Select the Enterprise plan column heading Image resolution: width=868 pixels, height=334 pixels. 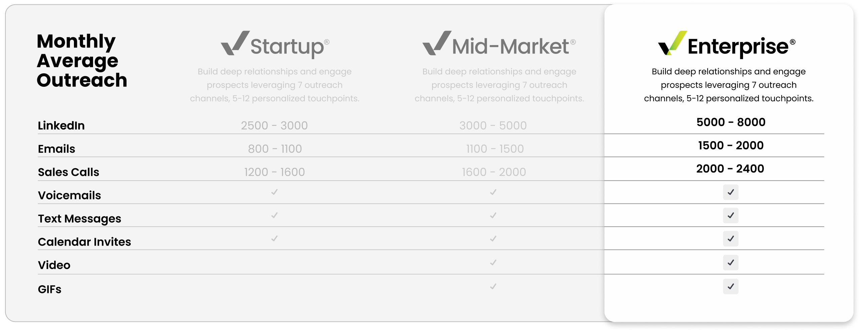pos(738,46)
